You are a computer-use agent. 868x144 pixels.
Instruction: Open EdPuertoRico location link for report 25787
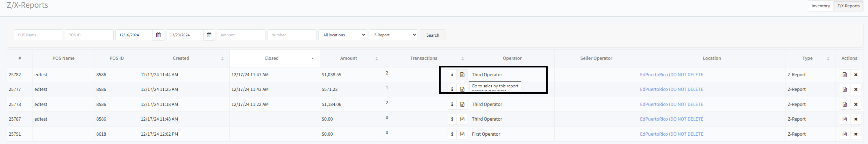pyautogui.click(x=671, y=119)
